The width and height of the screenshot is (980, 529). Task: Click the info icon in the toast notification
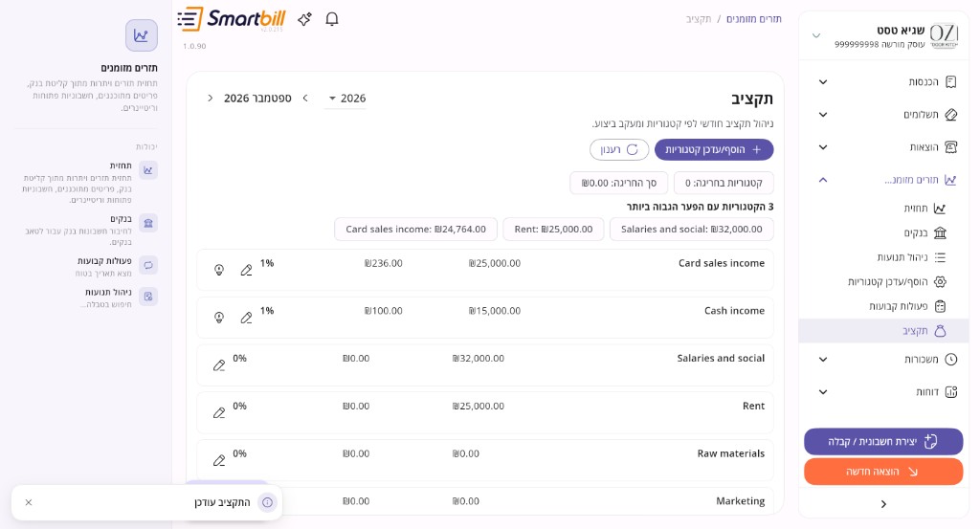click(268, 502)
